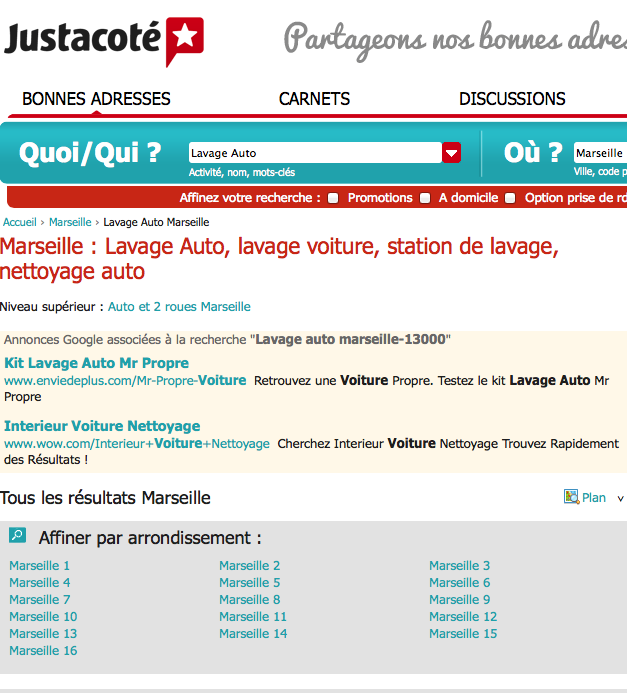Click the Où city input field
Image resolution: width=627 pixels, height=695 pixels.
600,153
